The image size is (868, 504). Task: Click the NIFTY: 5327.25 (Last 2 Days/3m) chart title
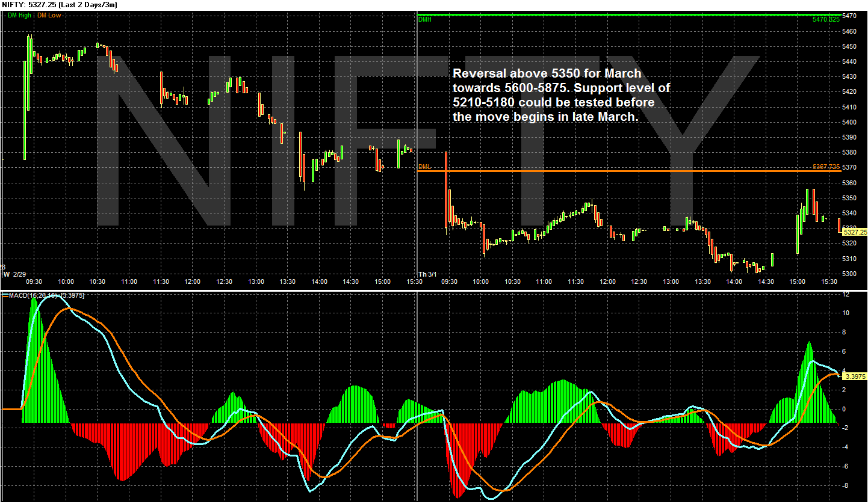coord(60,5)
